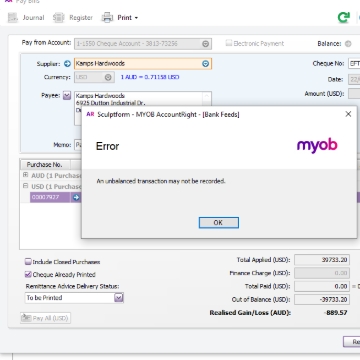Screen dimensions: 360x360
Task: Click the Print printer icon
Action: [107, 17]
